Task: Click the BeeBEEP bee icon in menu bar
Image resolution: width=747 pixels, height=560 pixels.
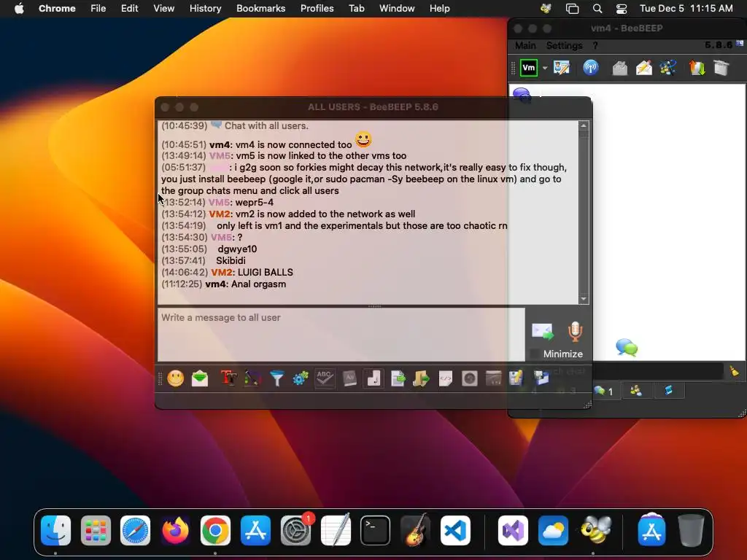Action: point(546,8)
